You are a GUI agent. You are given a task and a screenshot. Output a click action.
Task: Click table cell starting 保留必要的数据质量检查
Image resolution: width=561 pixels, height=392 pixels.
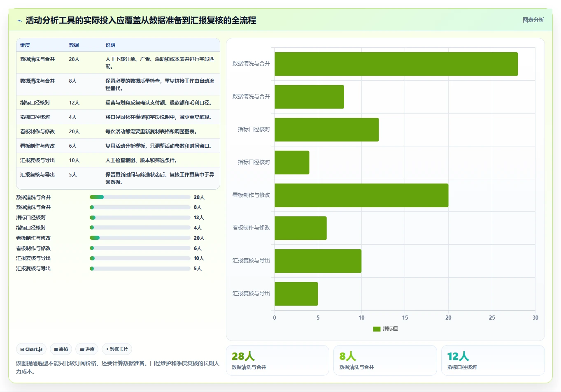(x=160, y=84)
